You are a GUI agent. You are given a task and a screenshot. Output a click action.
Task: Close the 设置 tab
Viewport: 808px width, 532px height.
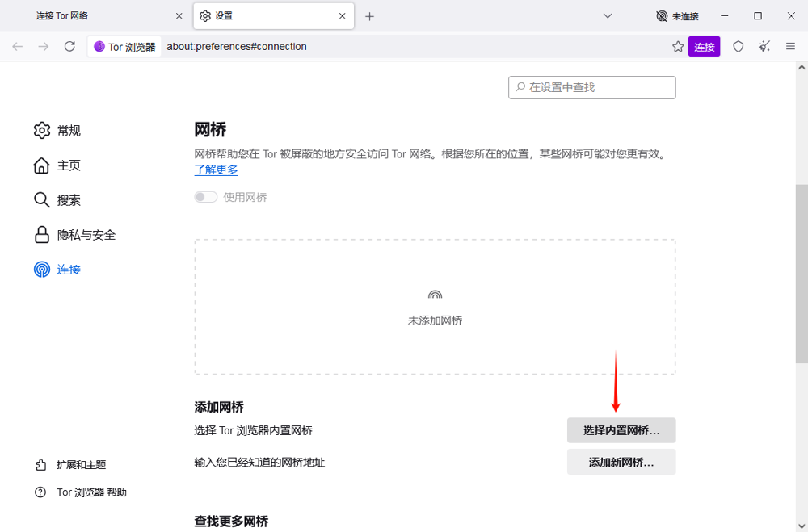[343, 16]
